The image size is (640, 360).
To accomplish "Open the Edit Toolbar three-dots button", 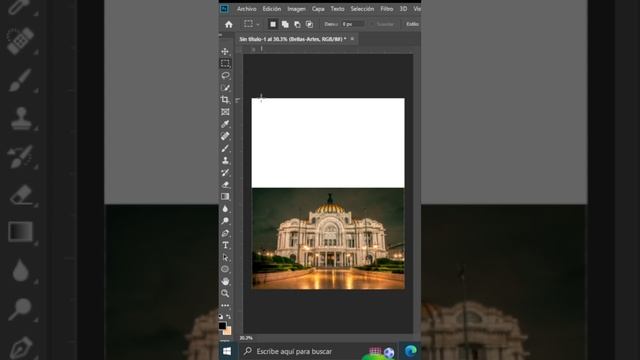I will click(x=225, y=305).
